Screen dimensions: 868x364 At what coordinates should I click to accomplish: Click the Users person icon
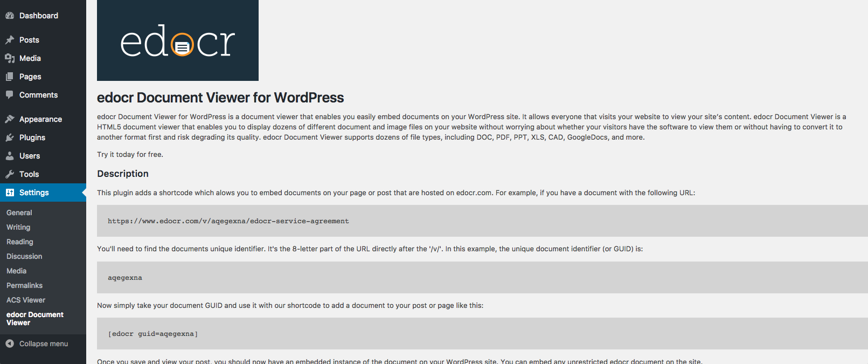point(10,156)
